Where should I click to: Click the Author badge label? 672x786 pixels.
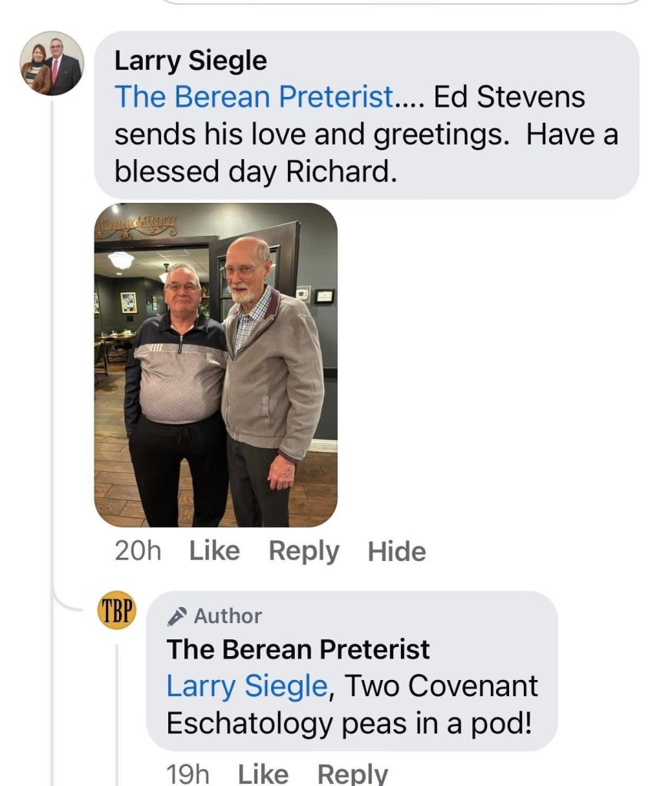(x=227, y=616)
